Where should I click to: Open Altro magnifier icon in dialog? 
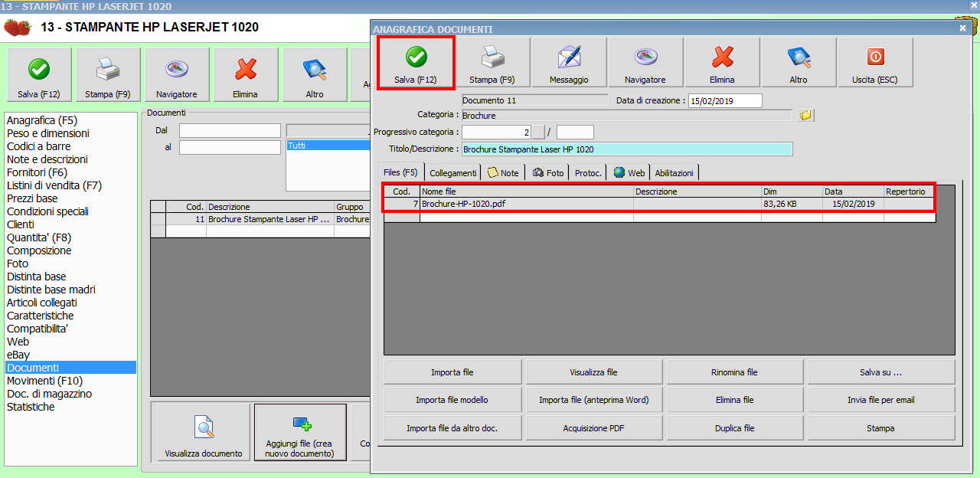(799, 63)
